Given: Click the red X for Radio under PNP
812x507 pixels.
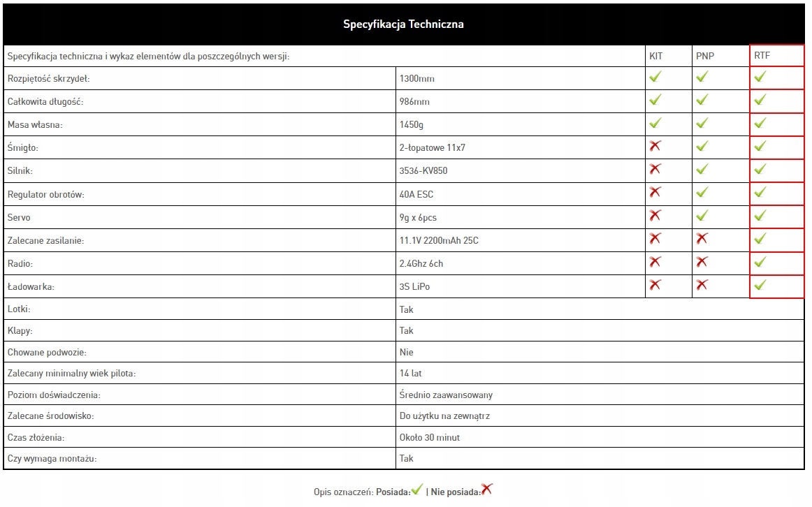Looking at the screenshot, I should [x=702, y=262].
